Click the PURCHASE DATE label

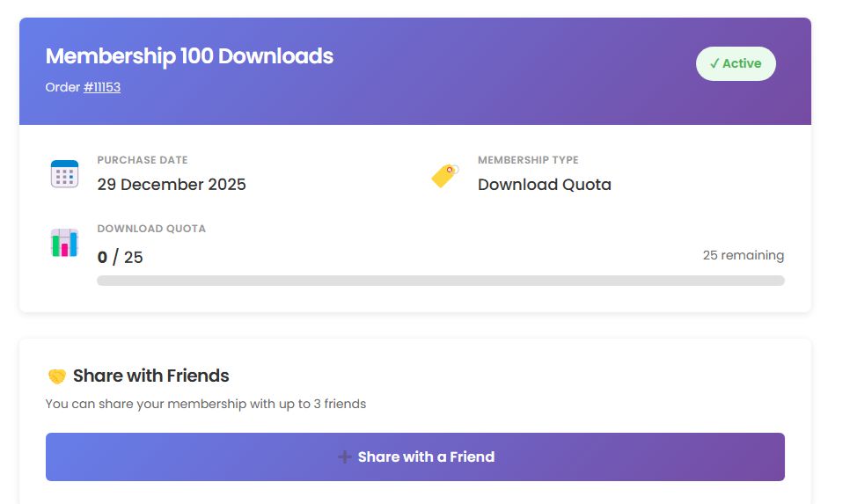pos(142,160)
